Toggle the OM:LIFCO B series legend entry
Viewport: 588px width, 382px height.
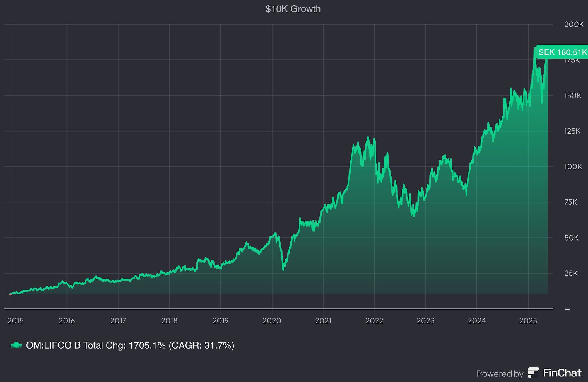(x=130, y=345)
